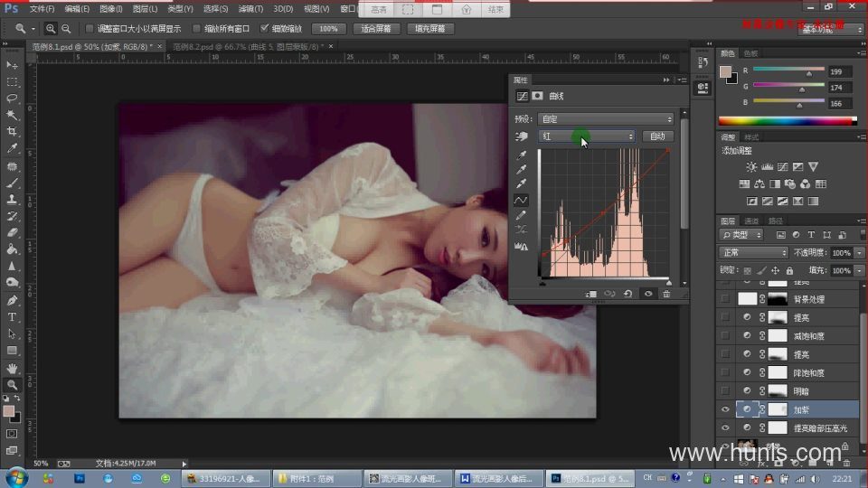Select the Brush tool
The width and height of the screenshot is (868, 488).
(x=12, y=183)
